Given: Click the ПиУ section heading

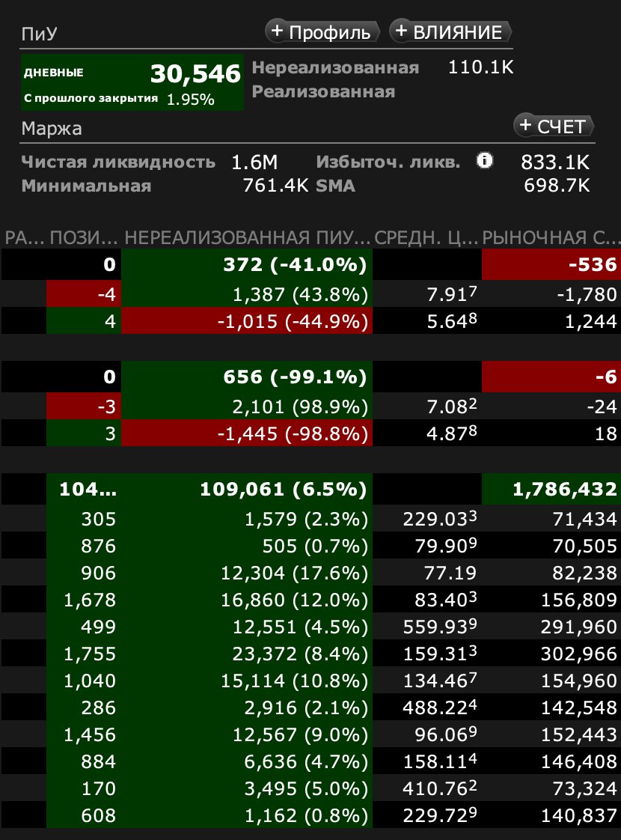Looking at the screenshot, I should pos(39,34).
